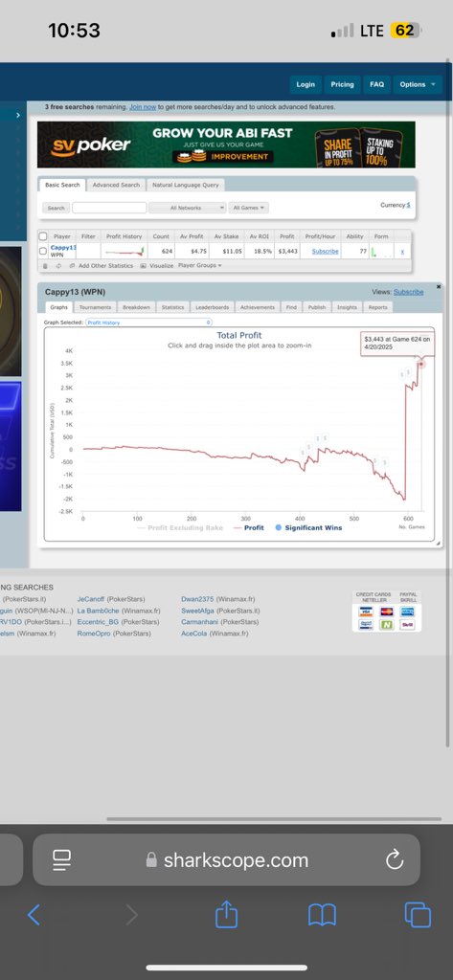The image size is (453, 980).
Task: Click the Mastercard payment logo
Action: click(x=387, y=612)
